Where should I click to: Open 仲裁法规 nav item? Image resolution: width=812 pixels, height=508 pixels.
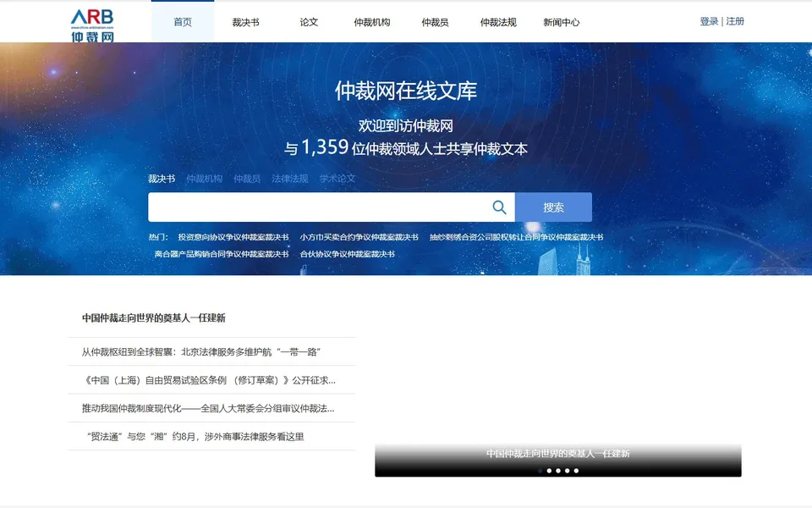(498, 22)
